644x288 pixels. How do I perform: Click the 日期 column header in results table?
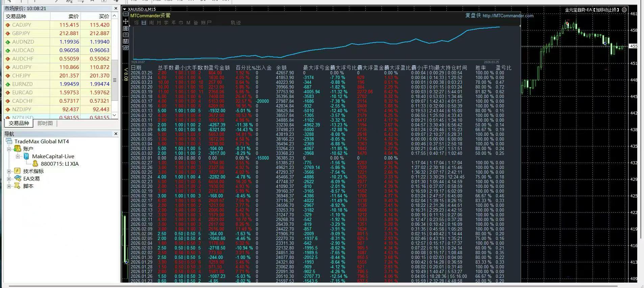pos(136,68)
